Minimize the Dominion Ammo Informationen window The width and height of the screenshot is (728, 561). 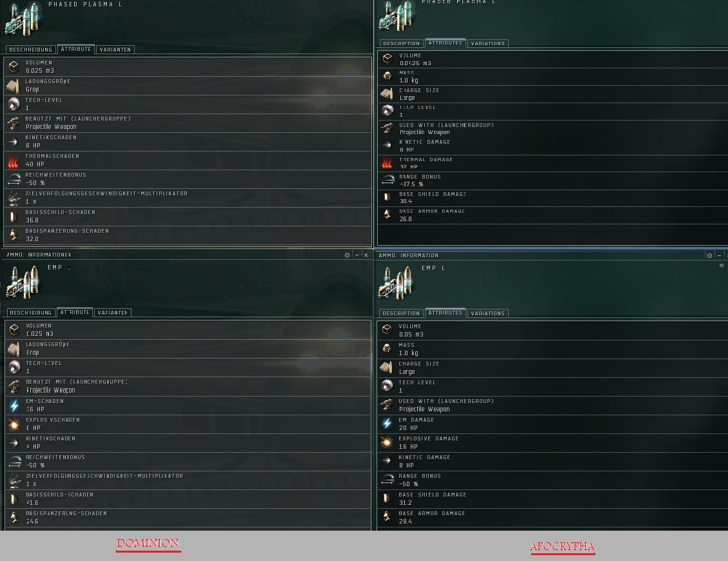pos(357,255)
